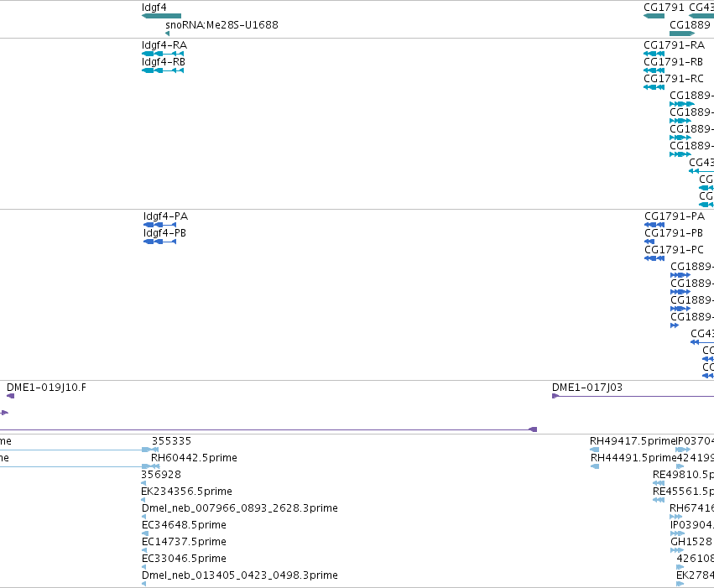Click the EST label starting EK2784
The width and height of the screenshot is (714, 588).
(695, 575)
